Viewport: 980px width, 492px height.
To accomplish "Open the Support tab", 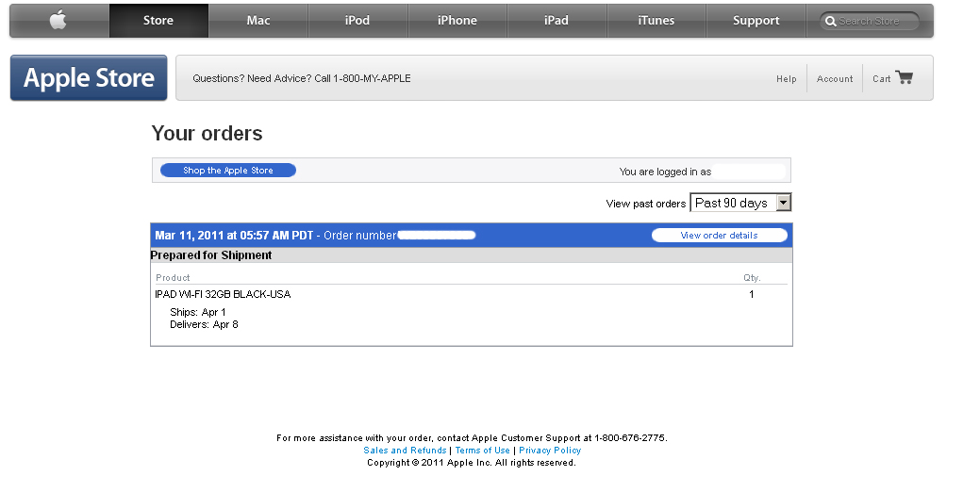I will pos(756,21).
